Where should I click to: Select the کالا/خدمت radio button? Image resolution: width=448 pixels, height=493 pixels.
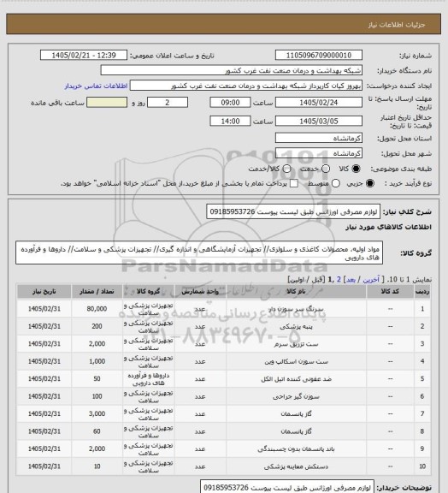286,169
